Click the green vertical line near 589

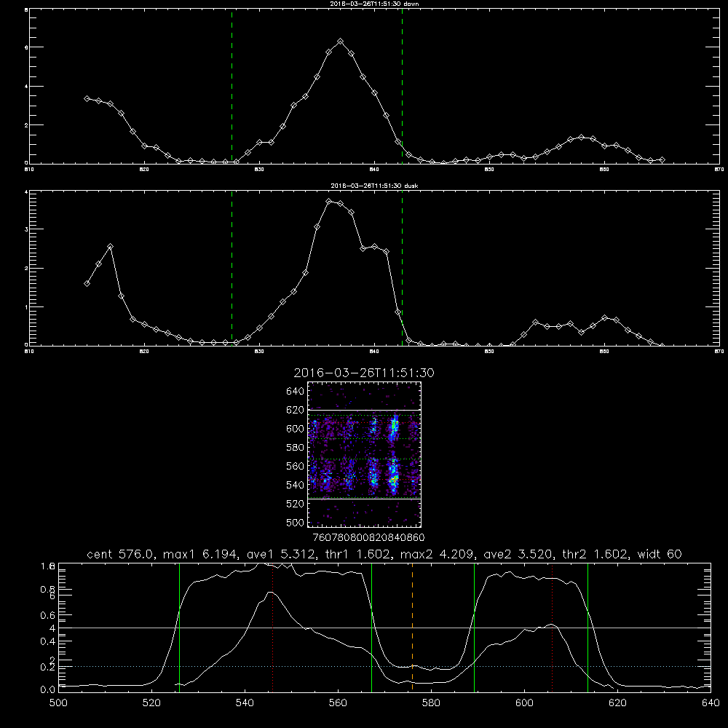point(474,627)
